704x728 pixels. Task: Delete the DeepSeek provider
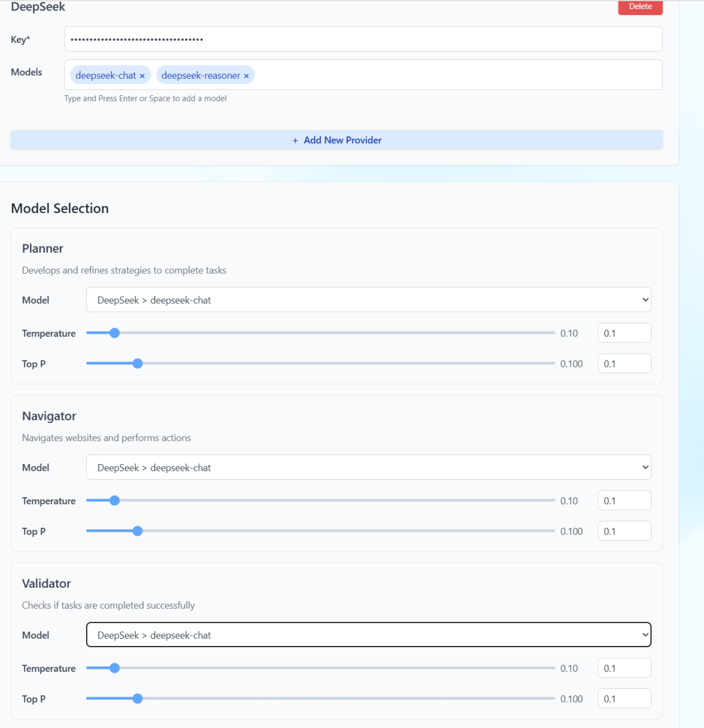coord(640,7)
